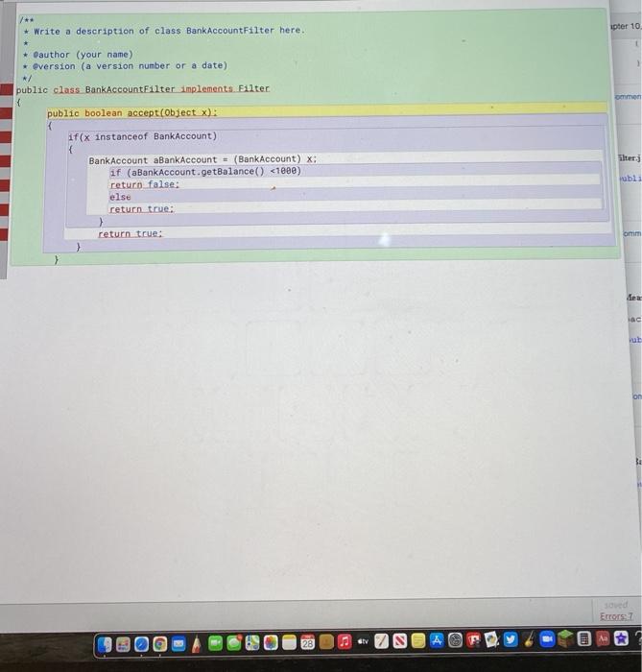
Task: Open Dictionary from the dock
Action: click(x=603, y=638)
